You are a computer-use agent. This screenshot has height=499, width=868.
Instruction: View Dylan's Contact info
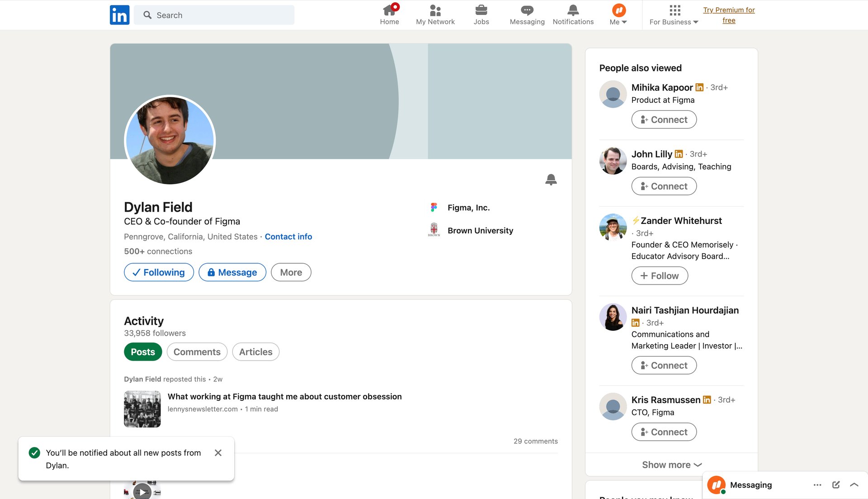(x=288, y=236)
